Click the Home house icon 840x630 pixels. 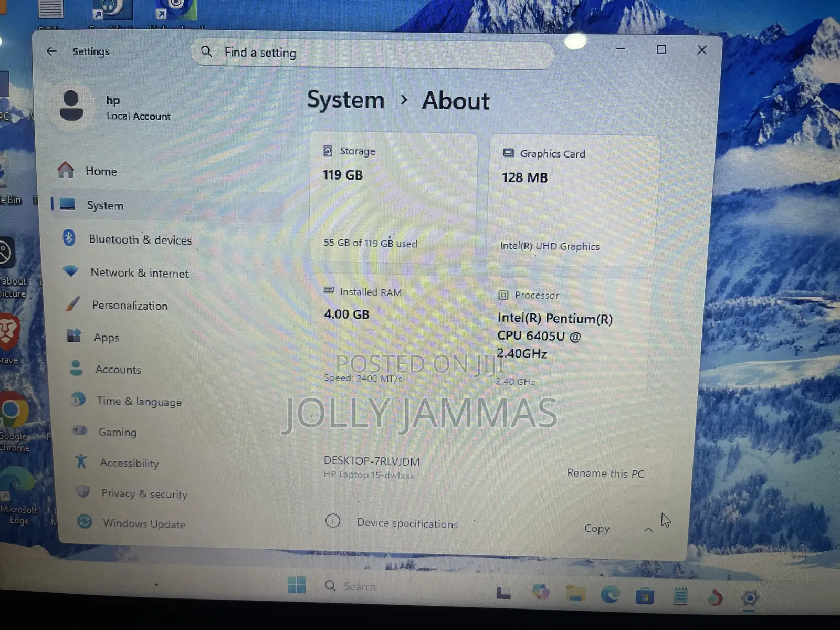coord(66,170)
